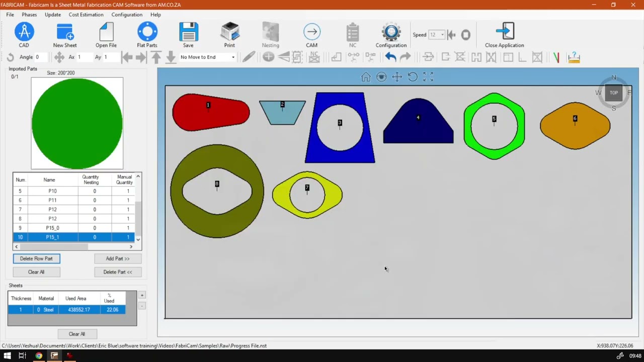
Task: Select the highlighted P15_1 row
Action: click(74, 237)
